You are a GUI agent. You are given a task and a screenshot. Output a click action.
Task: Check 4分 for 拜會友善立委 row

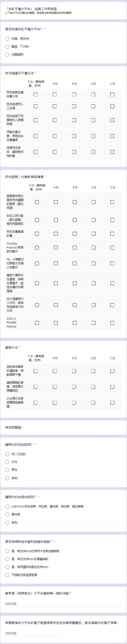pos(55,136)
